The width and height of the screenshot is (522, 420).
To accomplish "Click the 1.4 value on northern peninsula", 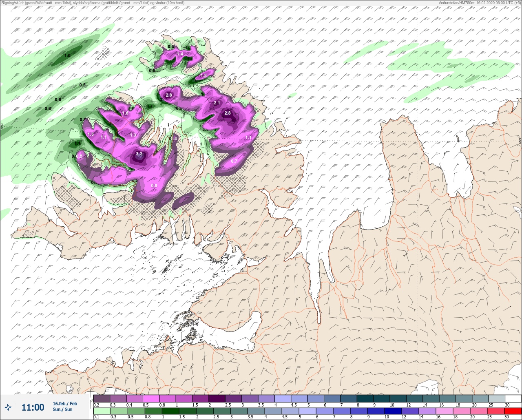I will point(180,54).
